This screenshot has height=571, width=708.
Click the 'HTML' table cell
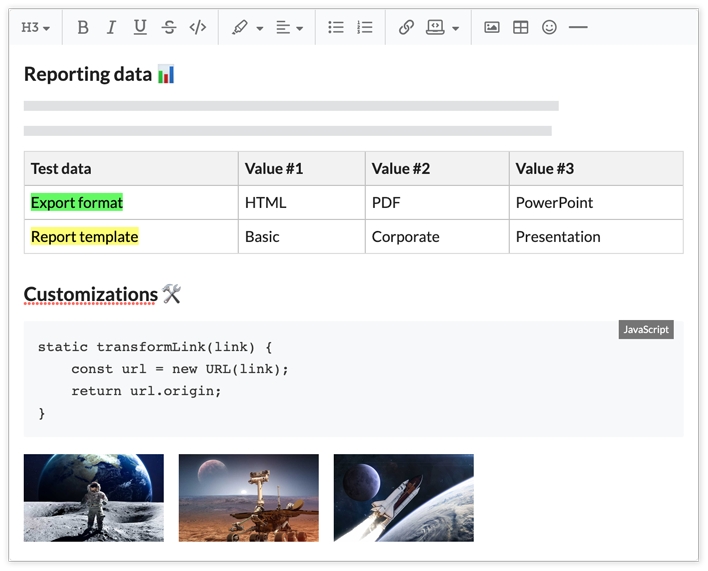302,203
